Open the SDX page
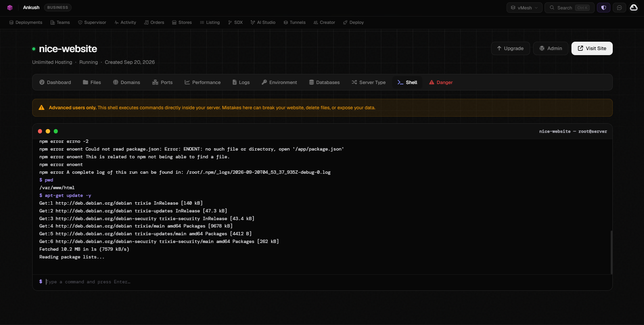644x325 pixels. (x=235, y=23)
